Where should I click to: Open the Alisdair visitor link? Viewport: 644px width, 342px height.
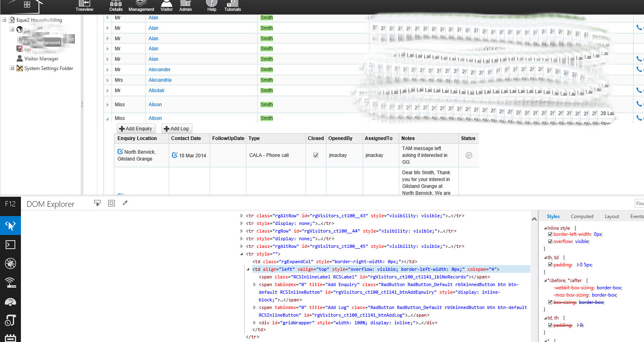tap(157, 91)
